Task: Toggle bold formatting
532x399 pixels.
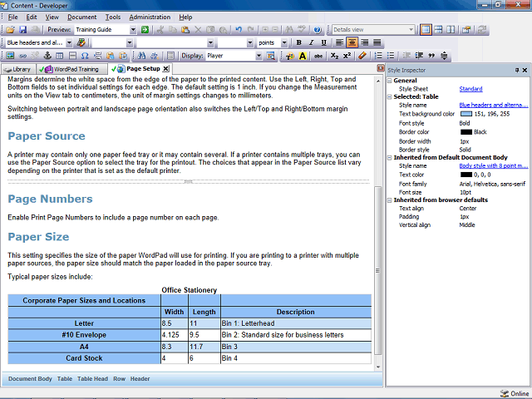Action: coord(299,42)
